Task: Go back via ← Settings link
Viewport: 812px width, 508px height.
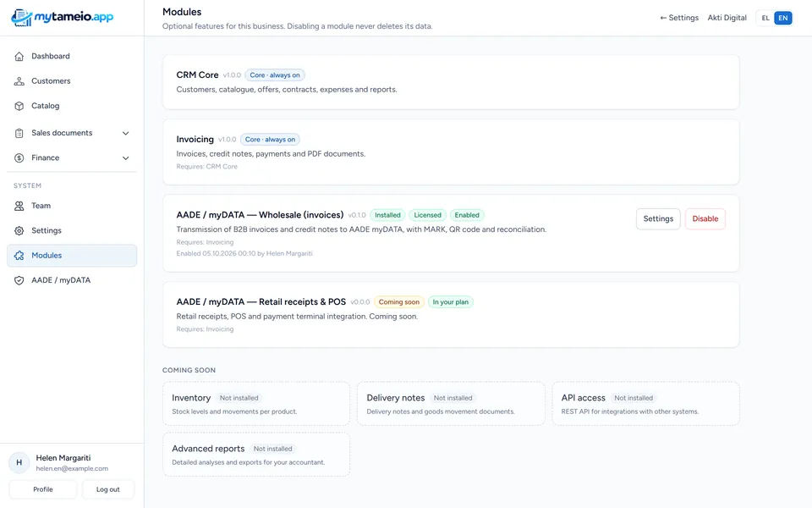Action: [x=679, y=18]
